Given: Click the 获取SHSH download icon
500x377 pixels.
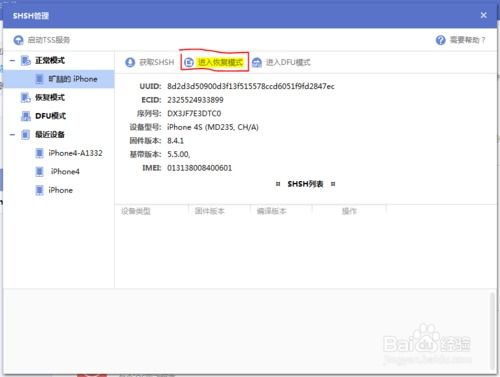Looking at the screenshot, I should (x=130, y=62).
